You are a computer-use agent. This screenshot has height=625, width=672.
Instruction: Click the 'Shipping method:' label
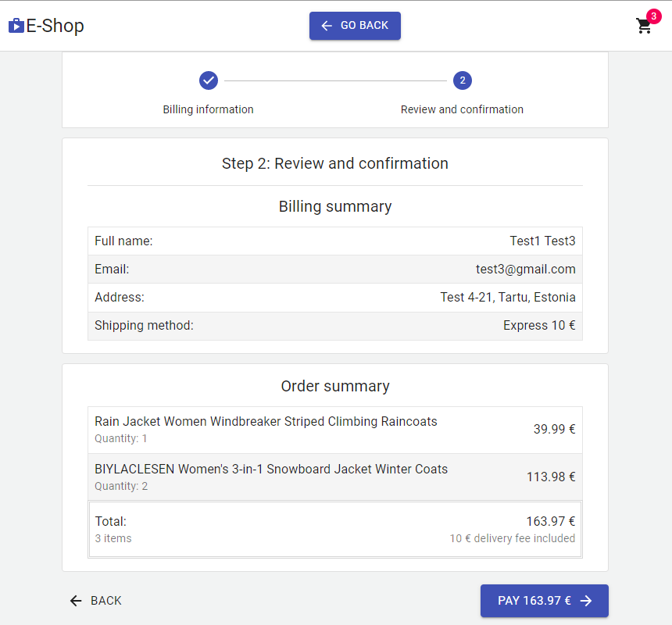click(x=144, y=326)
